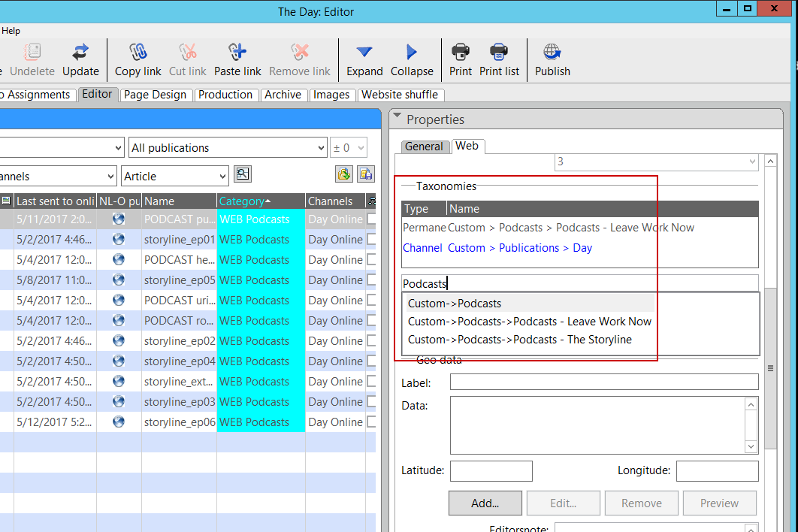Click the Properties panel scroll up arrow

click(770, 162)
